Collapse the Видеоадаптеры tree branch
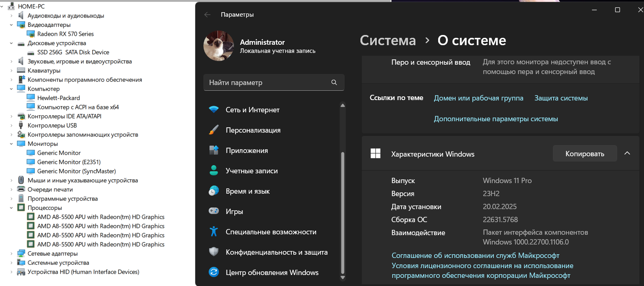Screen dimensions: 644x286 click(11, 25)
